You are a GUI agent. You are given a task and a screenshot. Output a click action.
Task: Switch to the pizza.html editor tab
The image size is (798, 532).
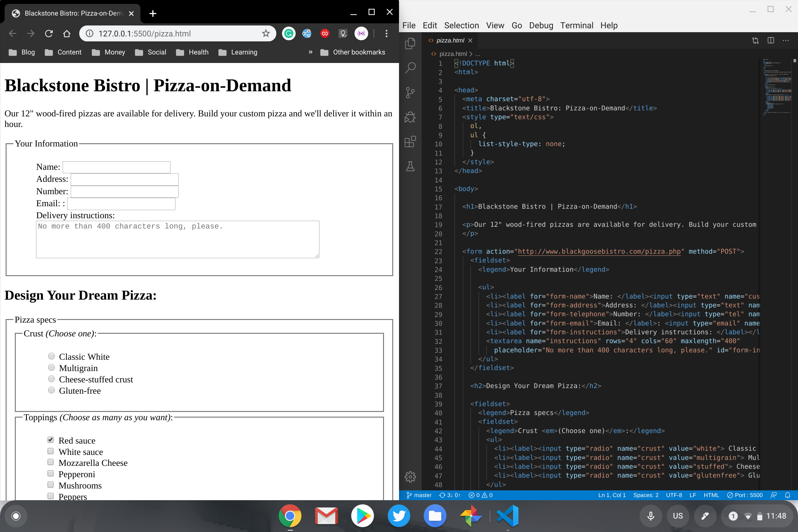coord(450,40)
